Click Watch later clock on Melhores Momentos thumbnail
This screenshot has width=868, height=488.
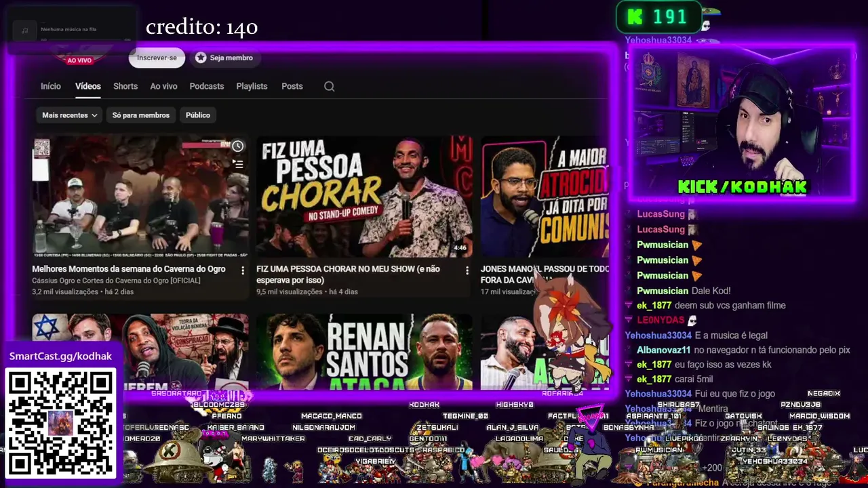click(x=237, y=146)
